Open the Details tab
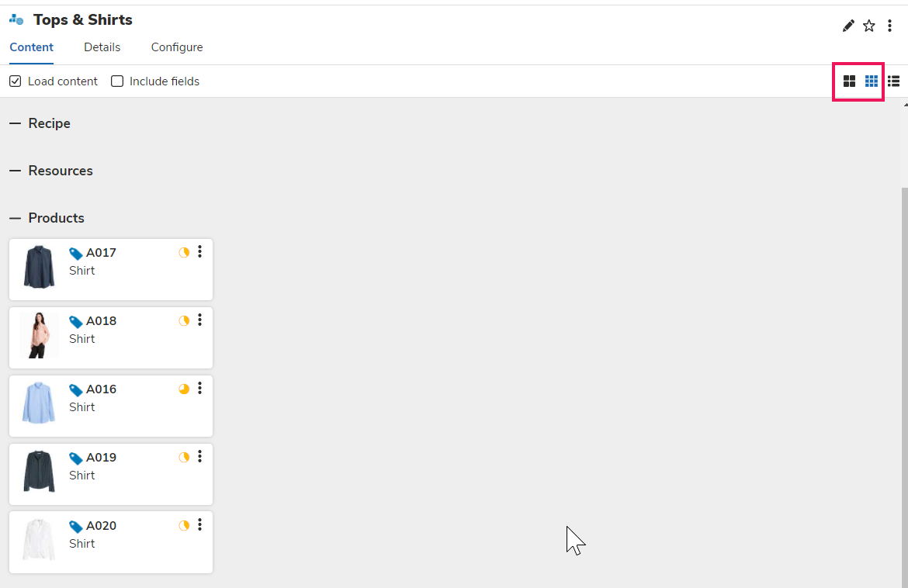 pyautogui.click(x=102, y=47)
